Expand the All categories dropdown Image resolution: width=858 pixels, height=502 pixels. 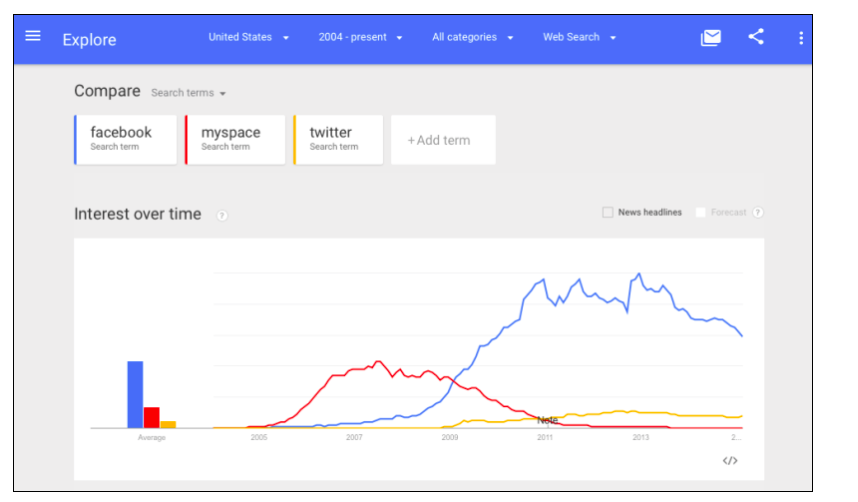tap(473, 37)
